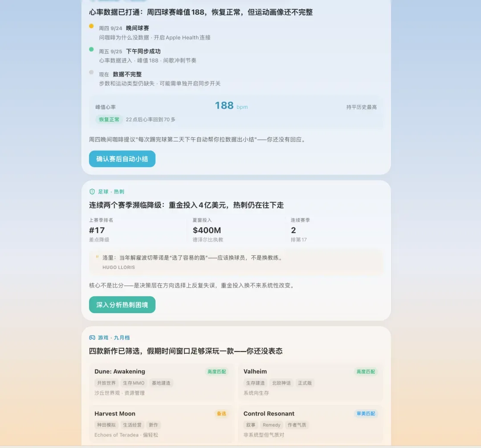Click the 22点后心率回到70多 note
The width and height of the screenshot is (481, 448).
tap(151, 120)
